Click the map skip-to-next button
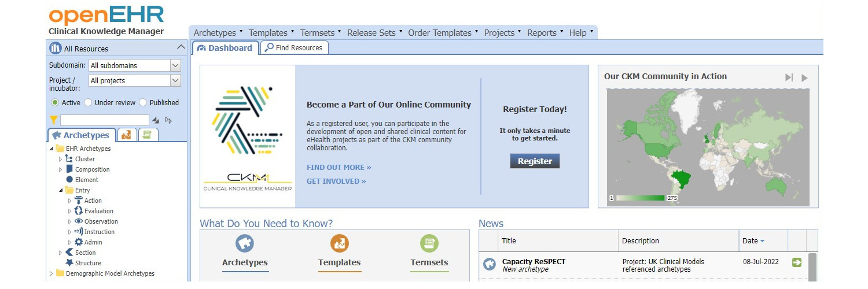 (x=789, y=77)
